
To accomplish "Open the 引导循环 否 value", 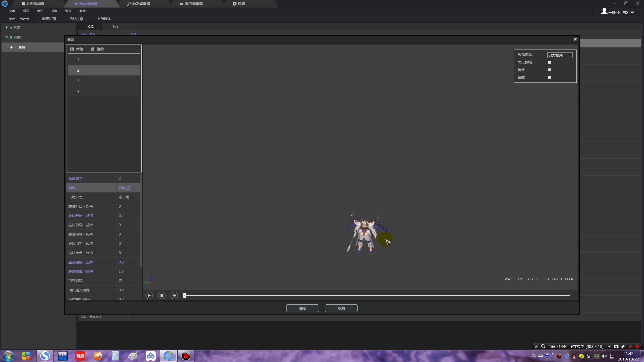I will pyautogui.click(x=128, y=281).
